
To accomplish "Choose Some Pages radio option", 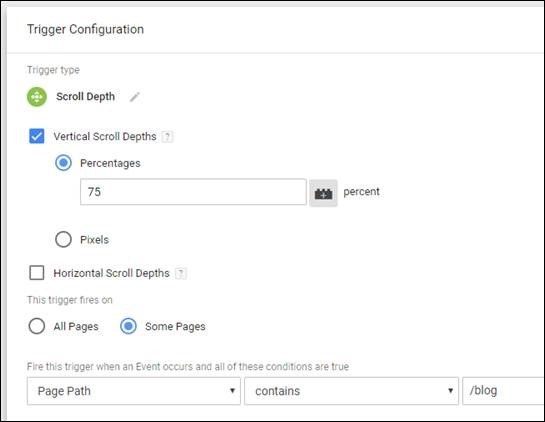I will (x=128, y=326).
